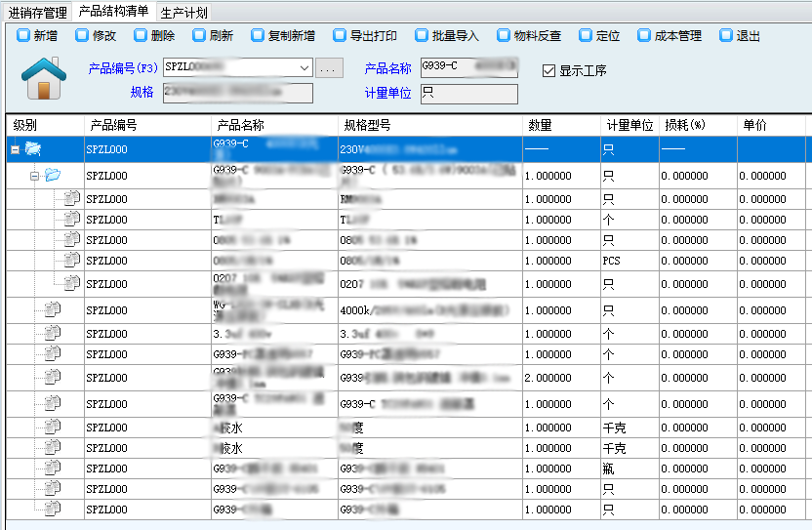Click the 物料反查 button
Image resolution: width=812 pixels, height=530 pixels.
(529, 36)
